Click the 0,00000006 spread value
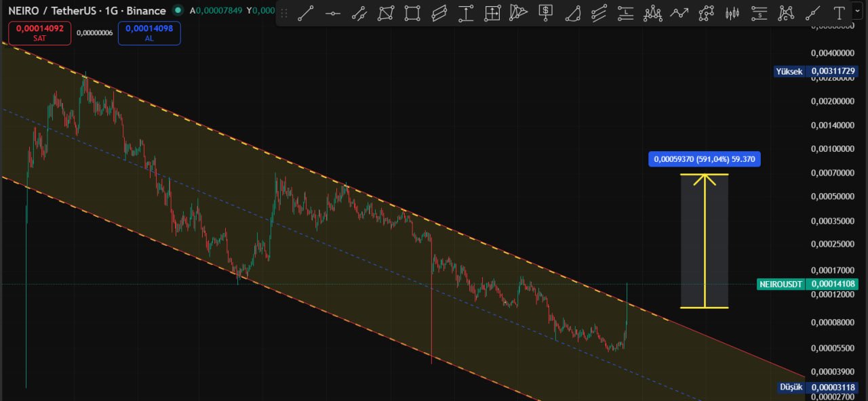Viewport: 868px width, 401px height. (95, 33)
